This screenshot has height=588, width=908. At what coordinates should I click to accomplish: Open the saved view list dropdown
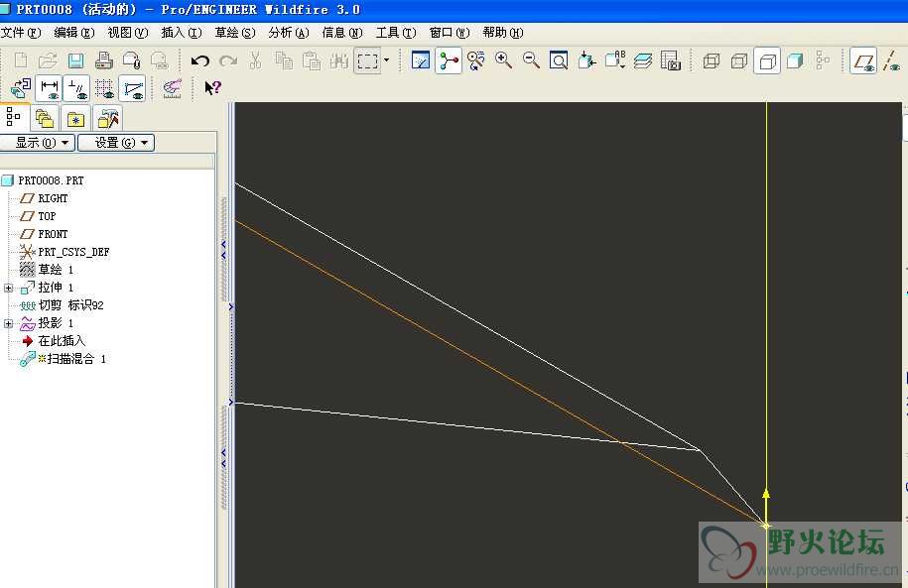click(x=615, y=60)
